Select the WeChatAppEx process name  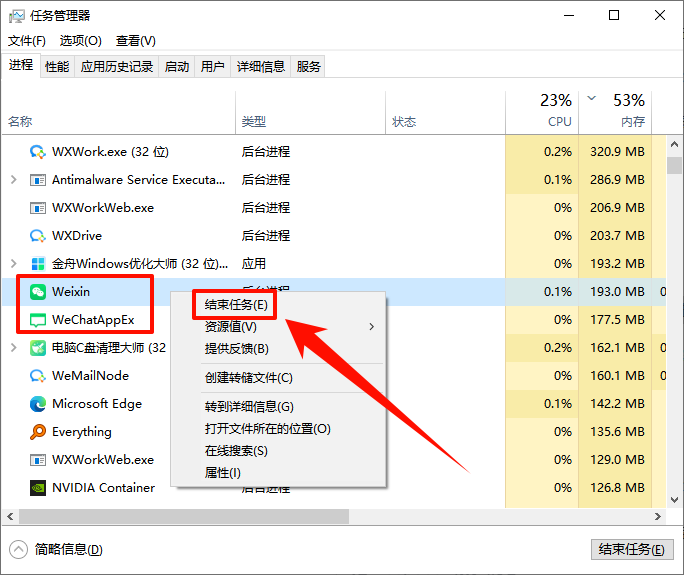pyautogui.click(x=93, y=320)
